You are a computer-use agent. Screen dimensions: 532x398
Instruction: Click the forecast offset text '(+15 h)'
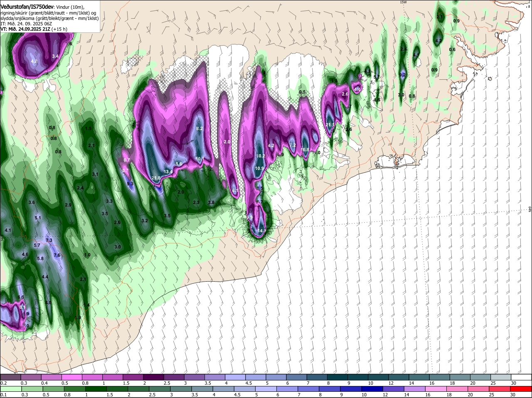(x=59, y=29)
